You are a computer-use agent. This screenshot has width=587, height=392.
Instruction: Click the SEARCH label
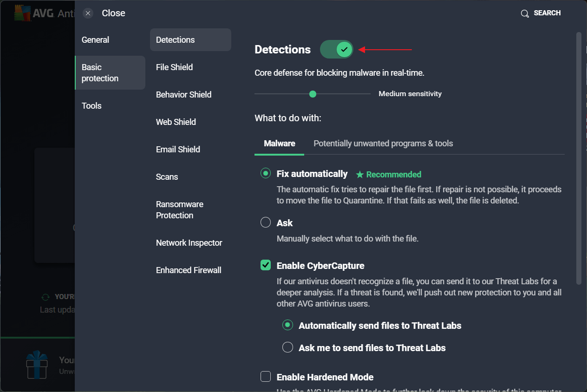pos(547,13)
